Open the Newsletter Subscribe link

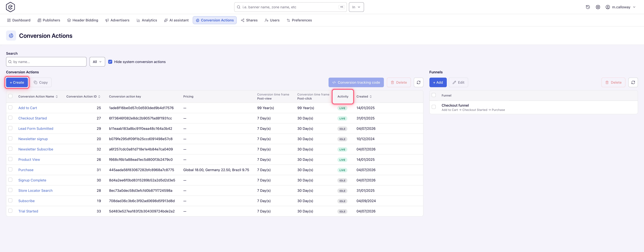36,149
